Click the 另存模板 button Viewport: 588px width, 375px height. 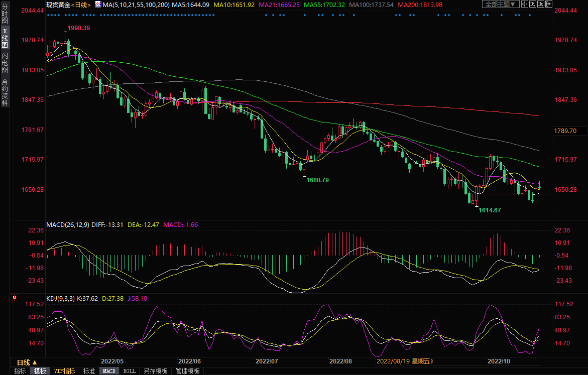point(155,371)
